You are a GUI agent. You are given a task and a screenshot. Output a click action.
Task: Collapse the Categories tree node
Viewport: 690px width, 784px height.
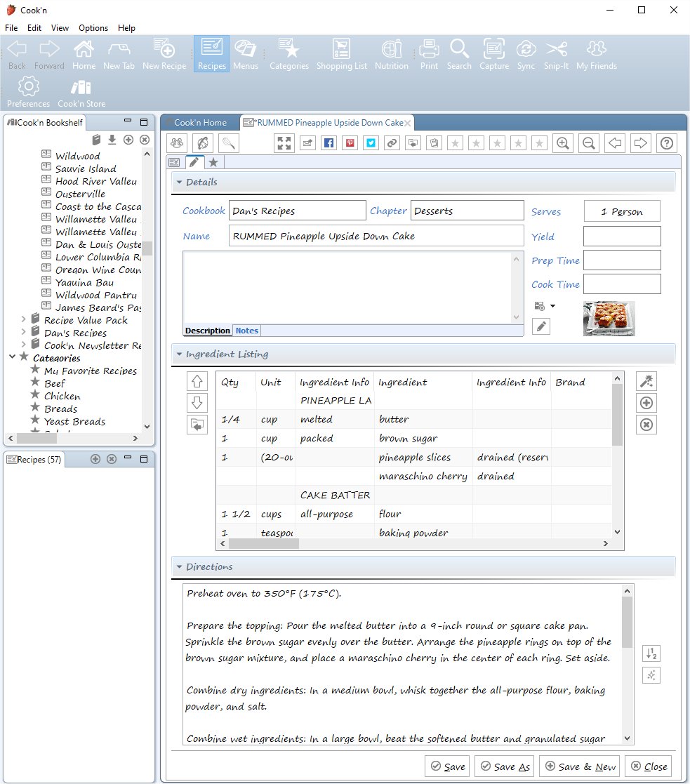[12, 357]
